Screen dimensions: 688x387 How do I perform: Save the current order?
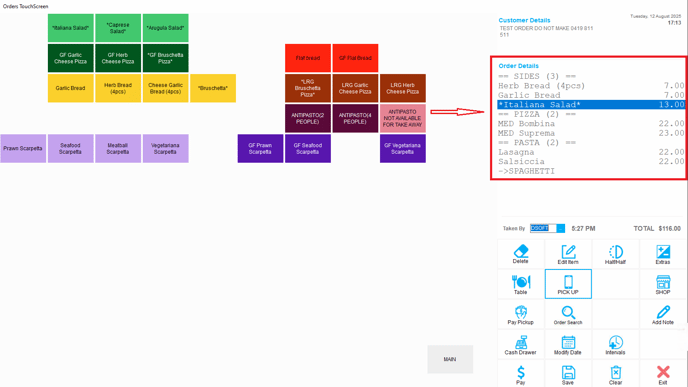tap(568, 374)
